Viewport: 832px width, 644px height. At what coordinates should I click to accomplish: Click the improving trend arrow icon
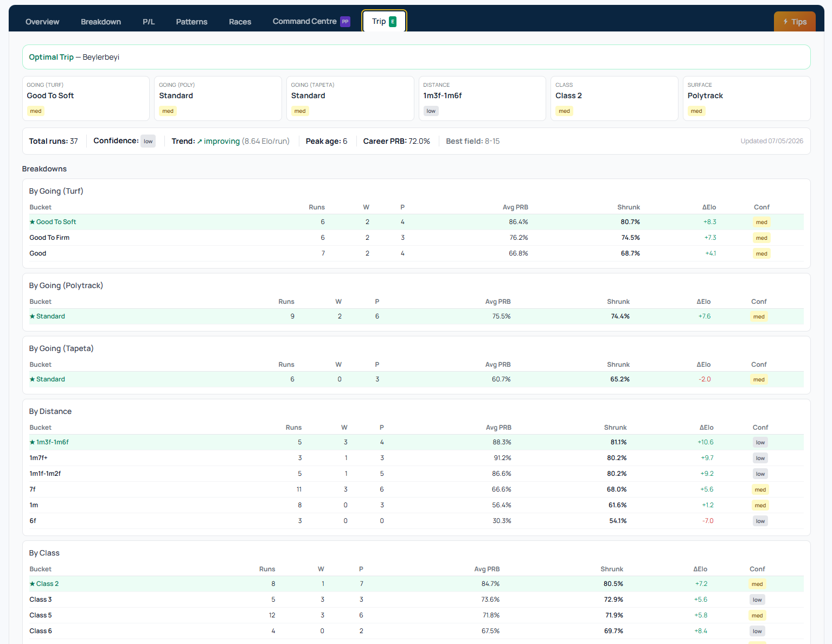pyautogui.click(x=200, y=142)
